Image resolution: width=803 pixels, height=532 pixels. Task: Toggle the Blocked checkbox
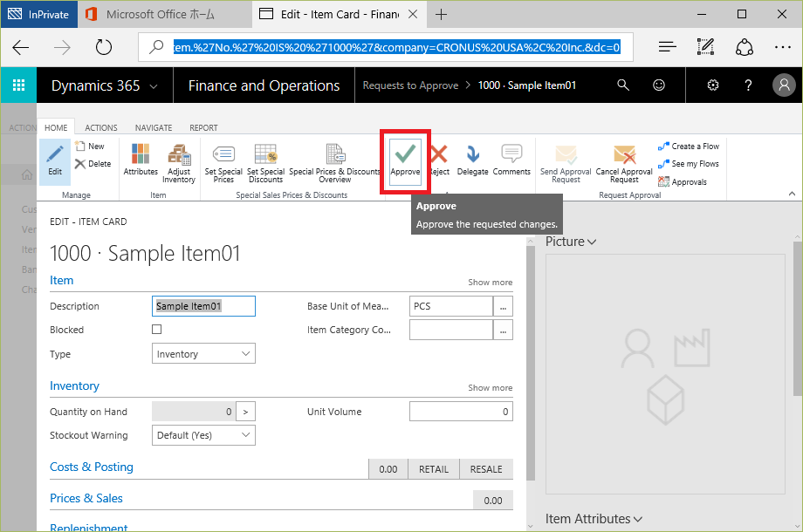click(x=157, y=330)
